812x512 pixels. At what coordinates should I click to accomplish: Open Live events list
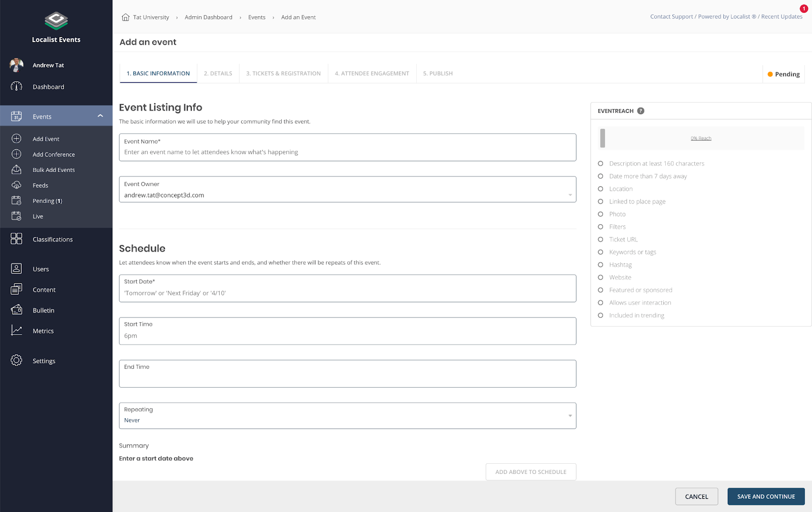38,216
